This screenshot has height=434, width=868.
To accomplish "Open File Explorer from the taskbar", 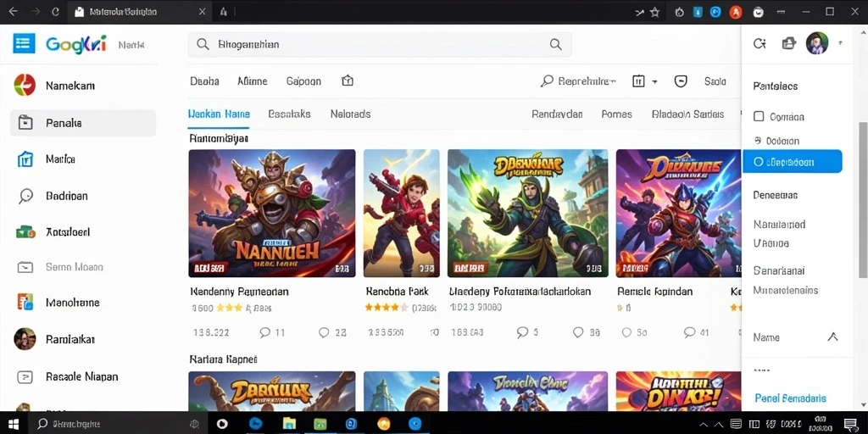I will pyautogui.click(x=289, y=424).
